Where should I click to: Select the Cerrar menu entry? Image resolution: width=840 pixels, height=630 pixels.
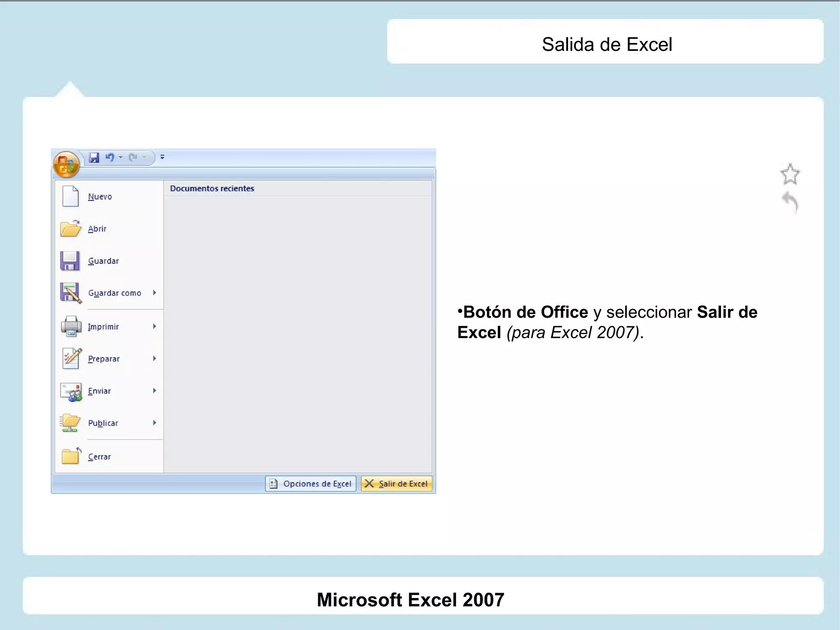109,456
